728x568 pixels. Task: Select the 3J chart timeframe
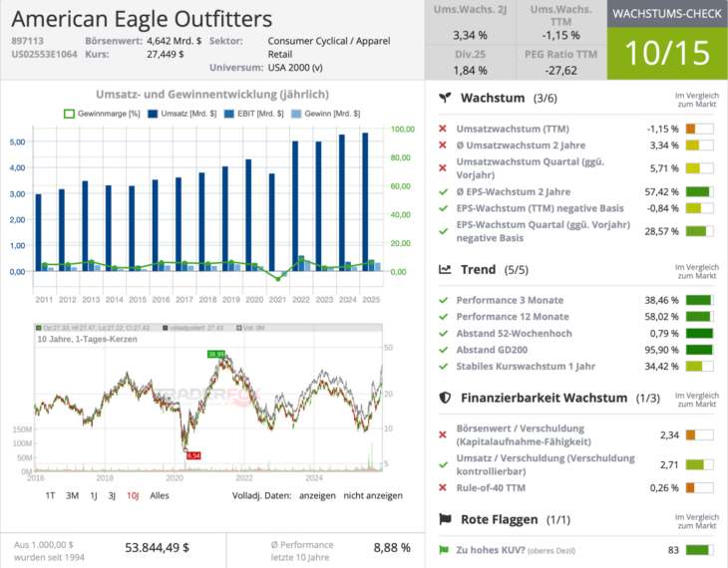(x=112, y=495)
